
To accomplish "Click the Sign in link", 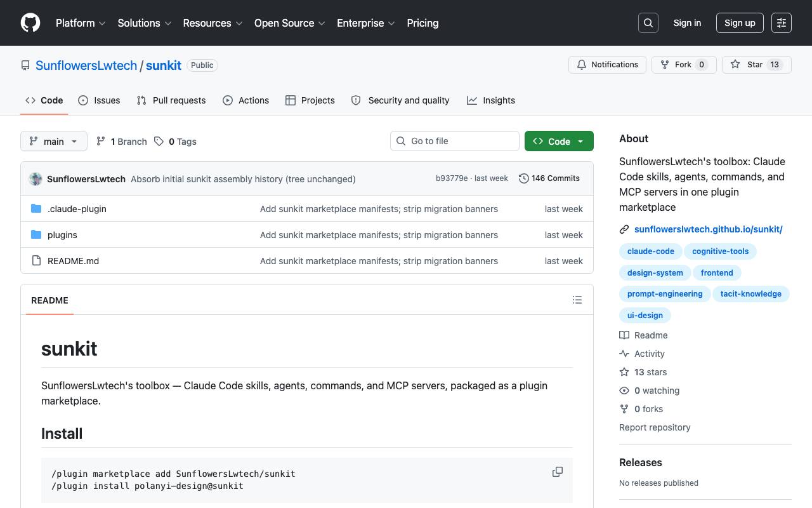I will pyautogui.click(x=687, y=23).
